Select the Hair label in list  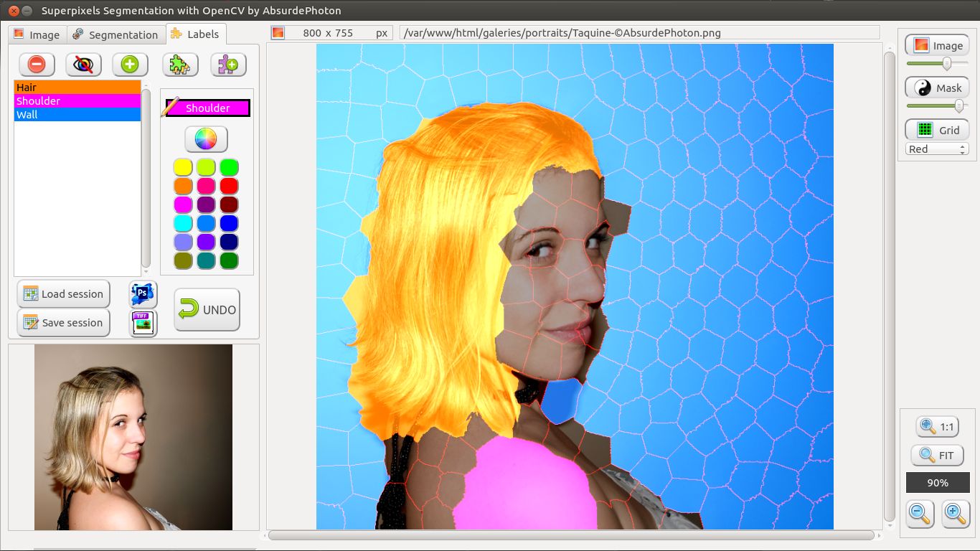pos(77,88)
